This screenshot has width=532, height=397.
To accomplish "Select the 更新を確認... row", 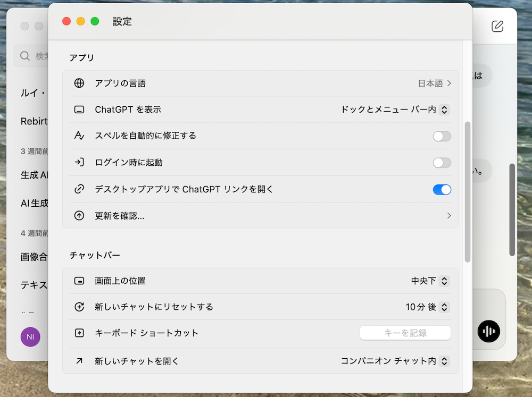I will click(x=260, y=216).
